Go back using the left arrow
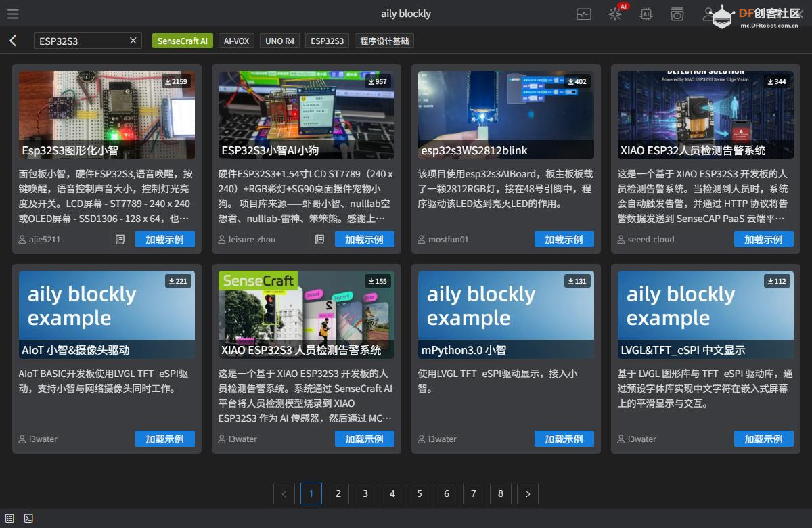The height and width of the screenshot is (528, 812). (x=13, y=41)
